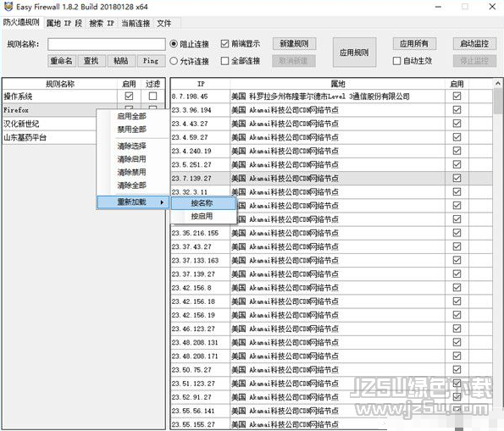Click the 规则名称 column header
Image resolution: width=504 pixels, height=431 pixels.
pyautogui.click(x=60, y=84)
